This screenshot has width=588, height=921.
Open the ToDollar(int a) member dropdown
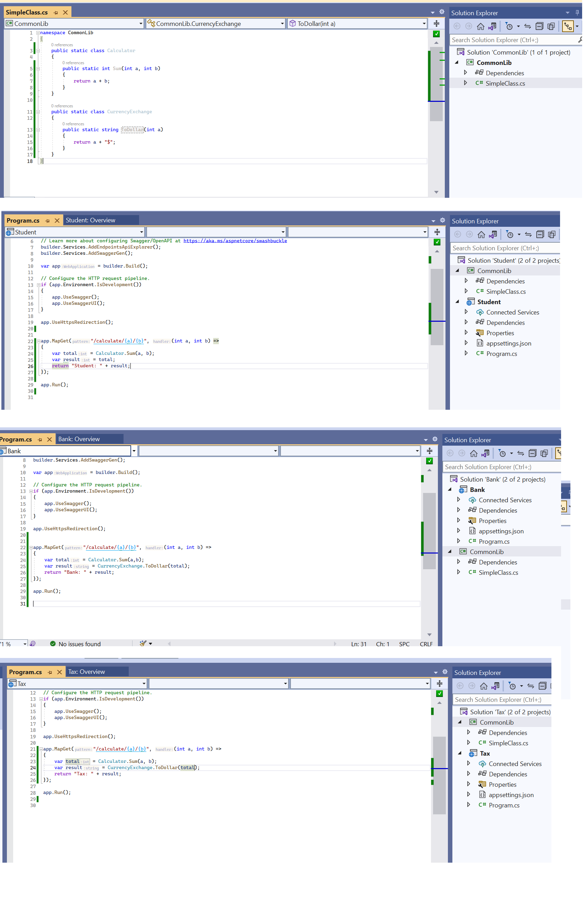pyautogui.click(x=424, y=24)
